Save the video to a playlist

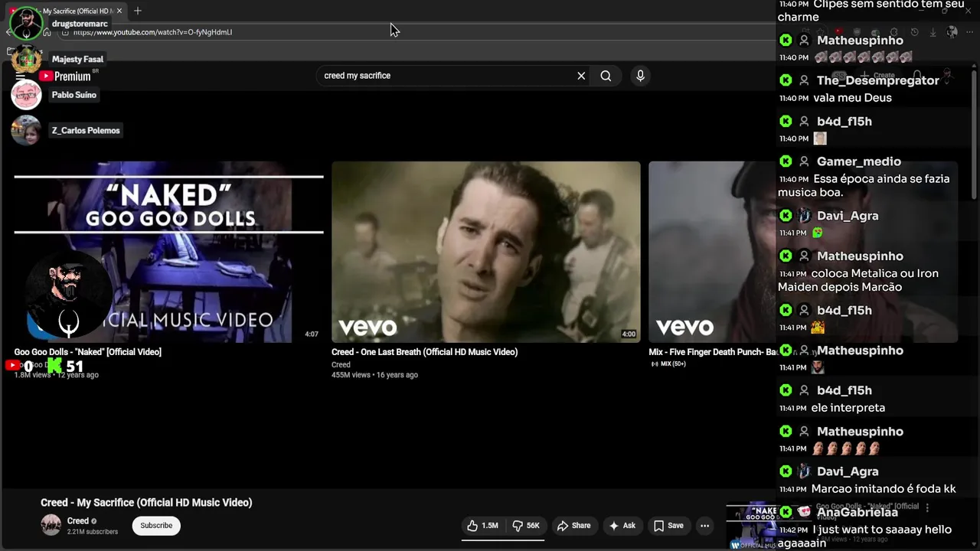pos(668,526)
